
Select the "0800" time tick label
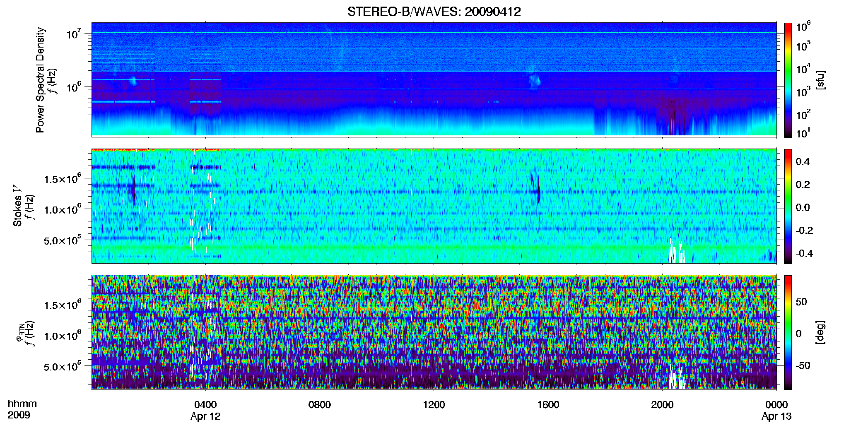(320, 404)
